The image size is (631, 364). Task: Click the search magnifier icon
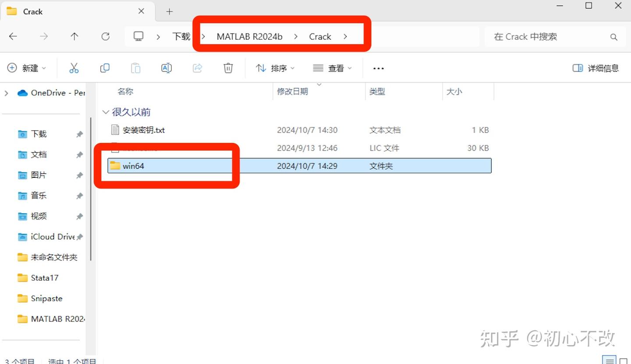[613, 37]
